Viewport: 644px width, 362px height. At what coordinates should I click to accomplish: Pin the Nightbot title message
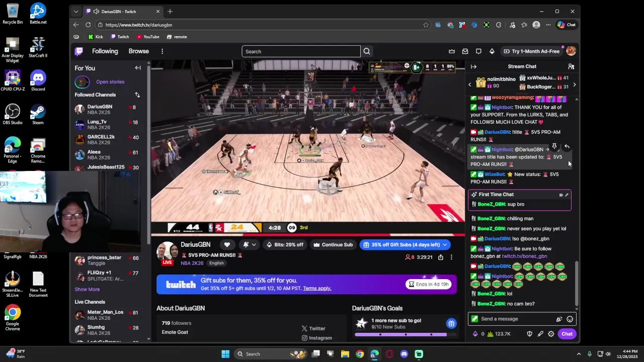click(x=554, y=146)
